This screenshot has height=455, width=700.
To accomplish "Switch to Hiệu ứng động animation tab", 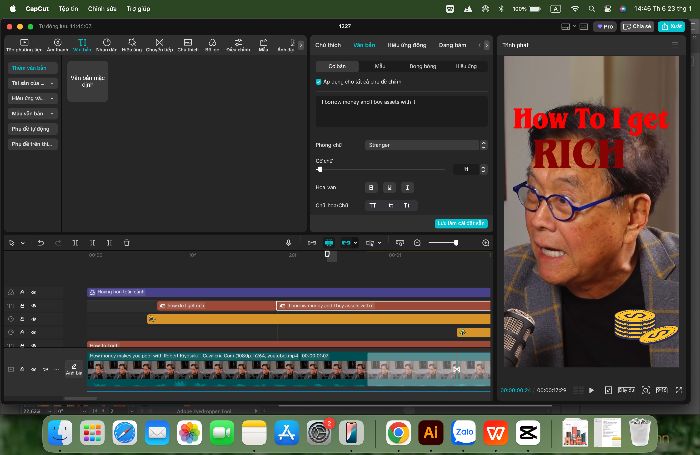I will pos(407,45).
